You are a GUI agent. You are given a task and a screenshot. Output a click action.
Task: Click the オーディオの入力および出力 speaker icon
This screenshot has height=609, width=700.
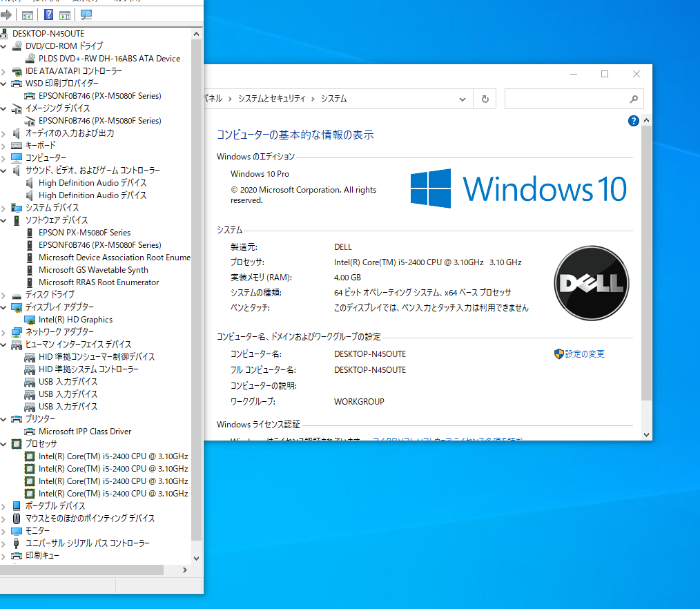click(x=16, y=133)
